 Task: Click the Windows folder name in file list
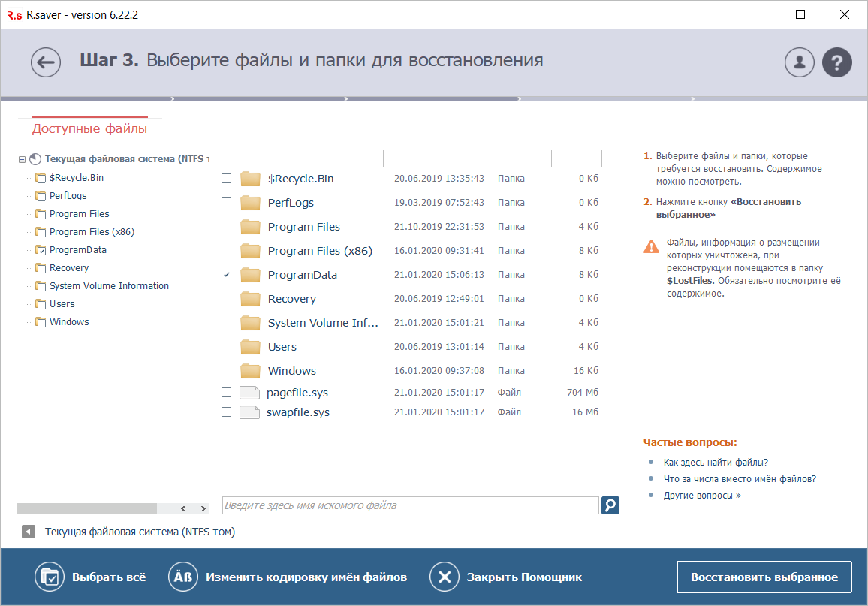[292, 371]
